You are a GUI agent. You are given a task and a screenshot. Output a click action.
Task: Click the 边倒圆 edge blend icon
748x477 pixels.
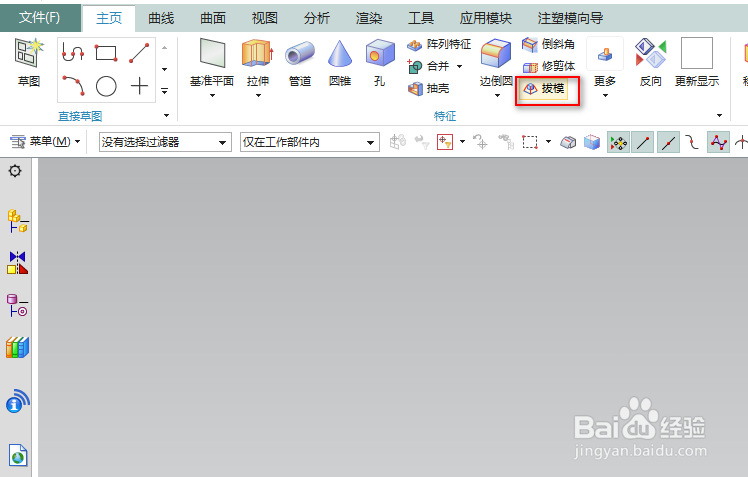[x=496, y=53]
